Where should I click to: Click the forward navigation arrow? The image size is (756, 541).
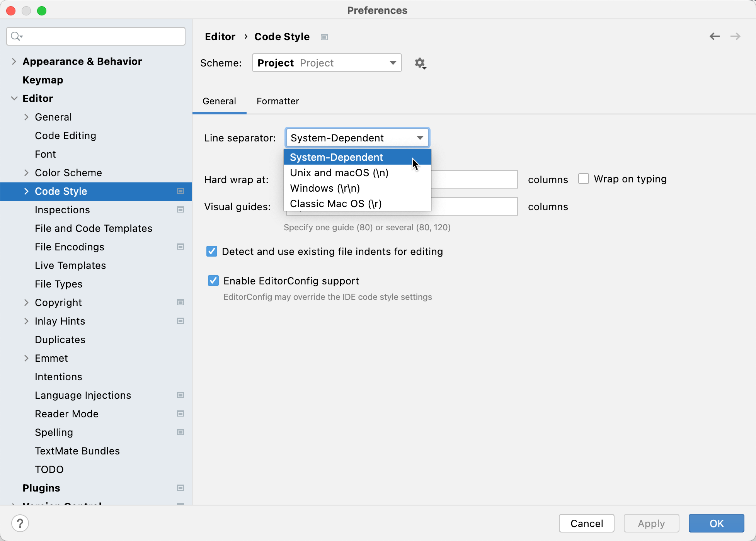pos(736,36)
